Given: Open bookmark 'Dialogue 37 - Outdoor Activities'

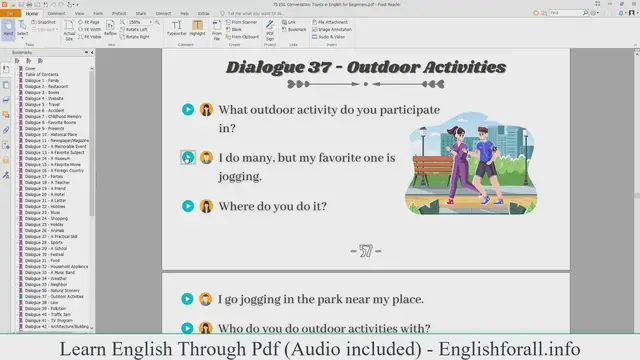Looking at the screenshot, I should pos(54,296).
